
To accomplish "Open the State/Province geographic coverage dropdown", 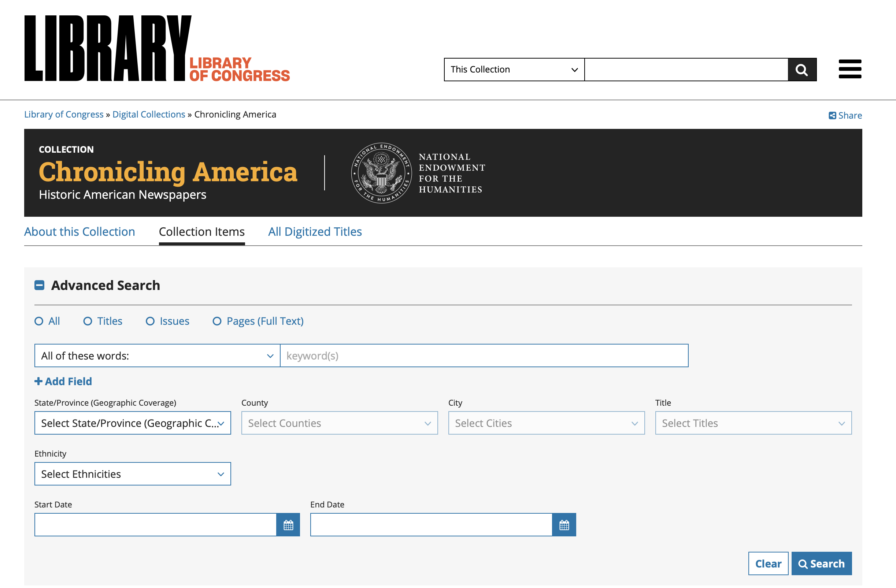I will tap(133, 423).
